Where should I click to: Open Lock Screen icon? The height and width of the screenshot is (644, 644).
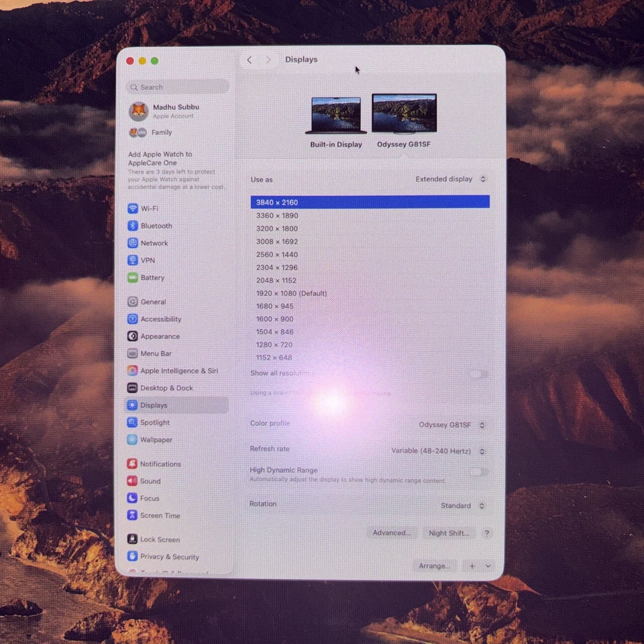click(x=132, y=539)
